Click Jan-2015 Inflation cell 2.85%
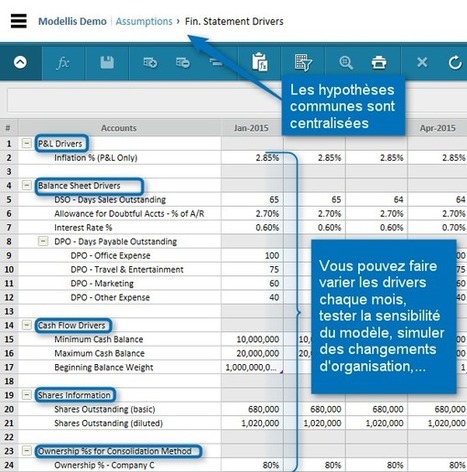The image size is (467, 472). tap(252, 158)
